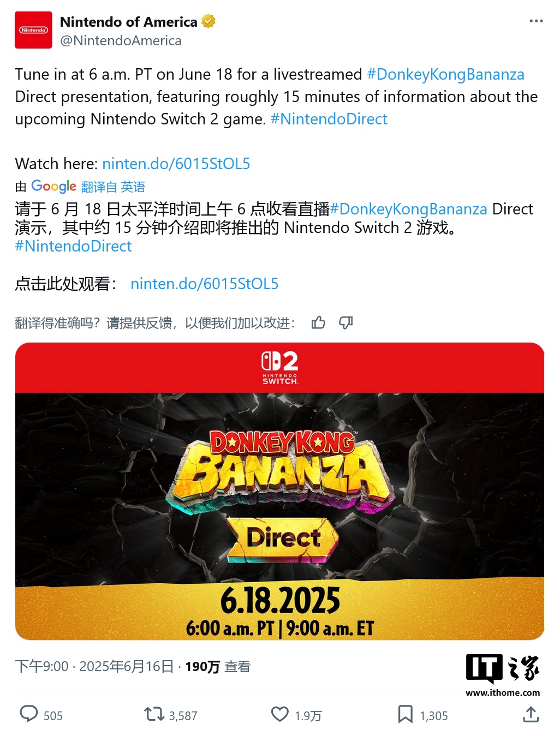Click the share upload icon
The height and width of the screenshot is (736, 560).
(531, 714)
